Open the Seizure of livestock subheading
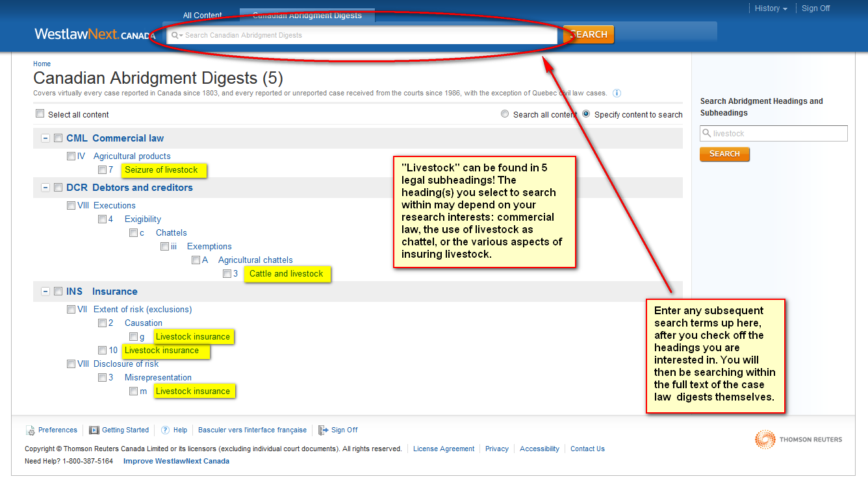This screenshot has height=483, width=868. (x=161, y=169)
